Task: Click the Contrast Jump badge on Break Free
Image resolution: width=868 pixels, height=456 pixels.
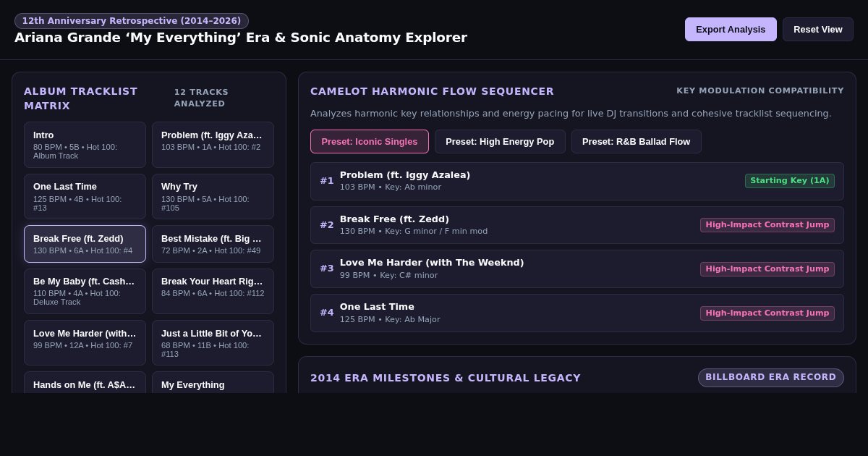Action: click(767, 225)
